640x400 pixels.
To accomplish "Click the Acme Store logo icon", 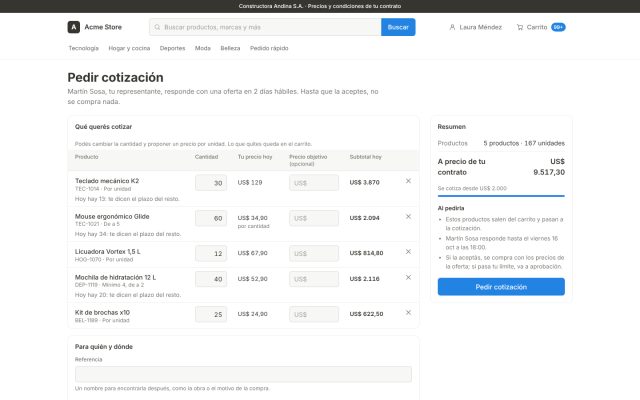I will pyautogui.click(x=73, y=27).
